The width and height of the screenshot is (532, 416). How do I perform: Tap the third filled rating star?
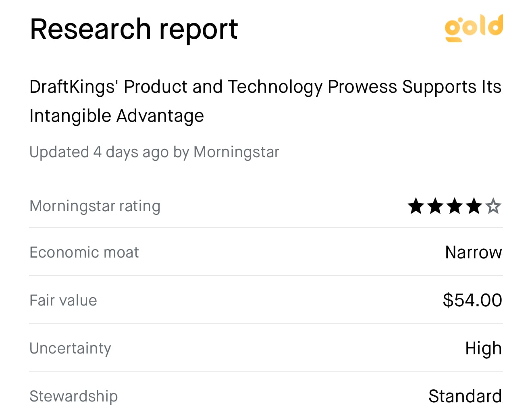[x=455, y=206]
